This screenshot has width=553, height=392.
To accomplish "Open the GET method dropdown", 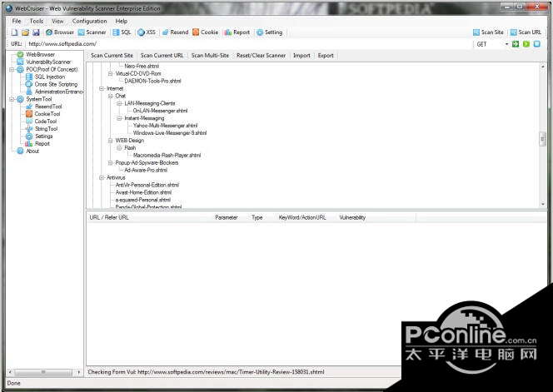I will [507, 44].
